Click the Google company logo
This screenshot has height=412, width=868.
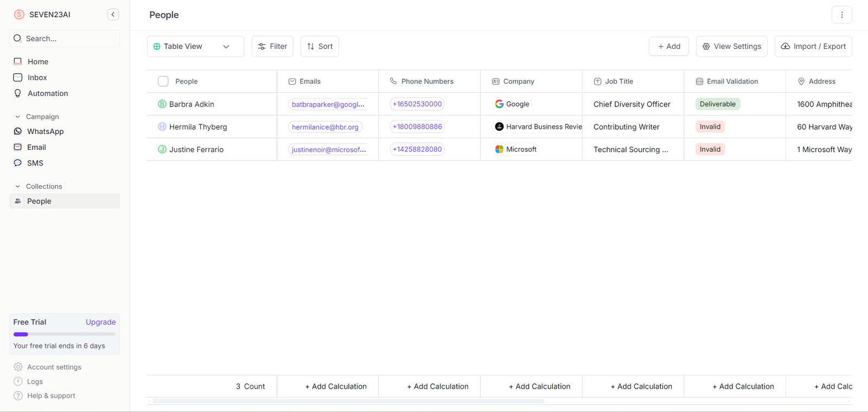point(499,104)
